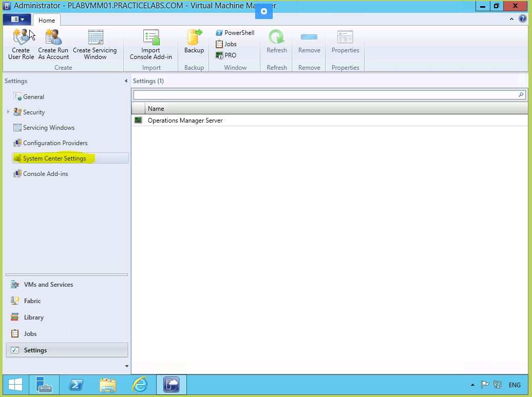Open PowerShell from the ribbon
The image size is (532, 397).
tap(235, 32)
